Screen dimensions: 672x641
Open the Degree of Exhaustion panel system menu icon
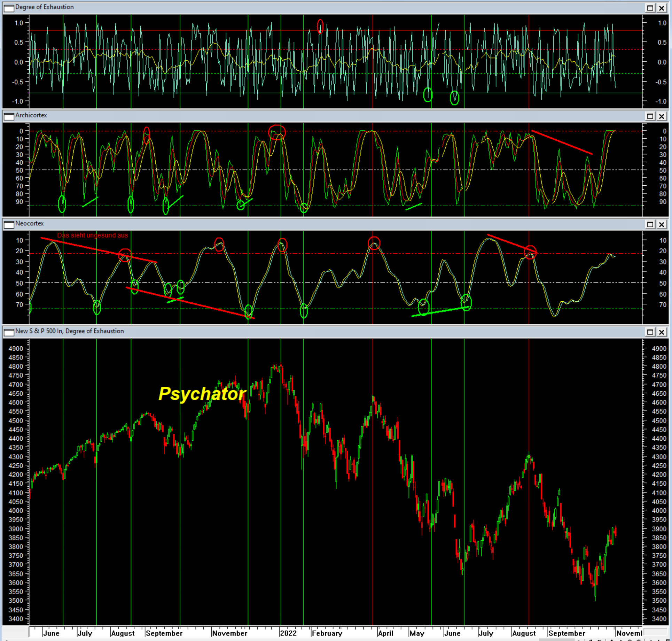coord(9,8)
